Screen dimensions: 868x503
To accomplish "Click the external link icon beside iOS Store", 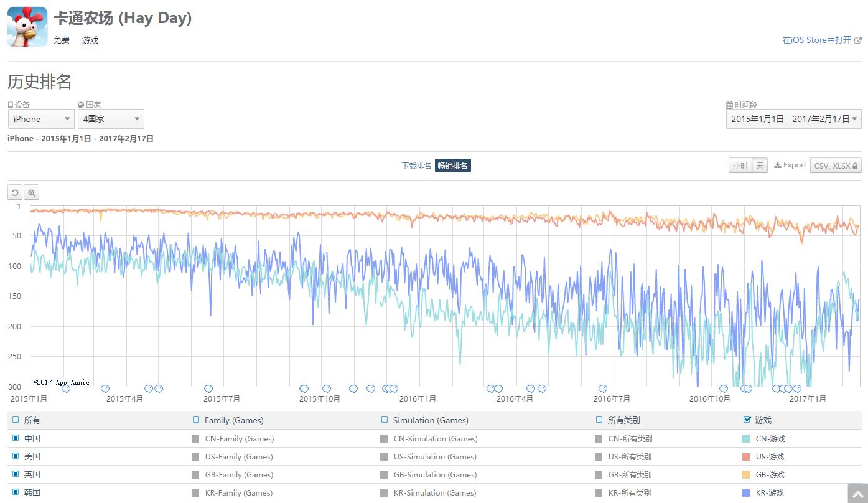I will pos(858,40).
